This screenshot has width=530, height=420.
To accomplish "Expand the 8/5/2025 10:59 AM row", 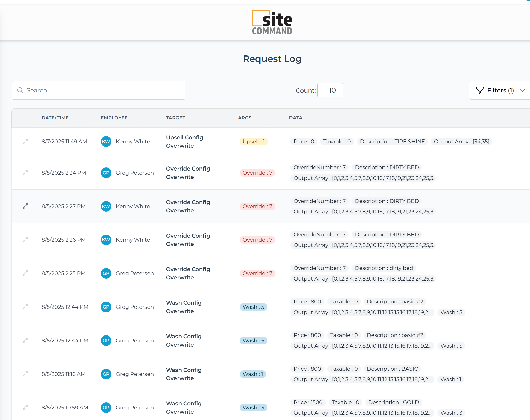I will click(x=25, y=407).
